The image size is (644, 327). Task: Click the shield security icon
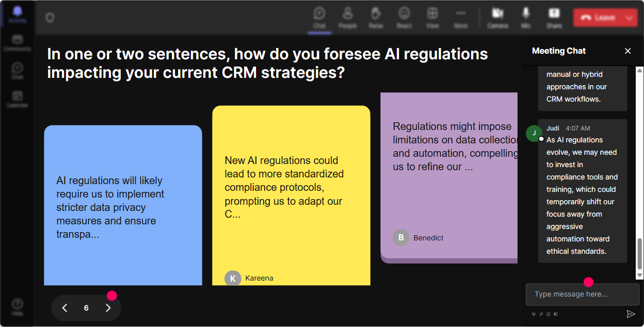click(50, 18)
